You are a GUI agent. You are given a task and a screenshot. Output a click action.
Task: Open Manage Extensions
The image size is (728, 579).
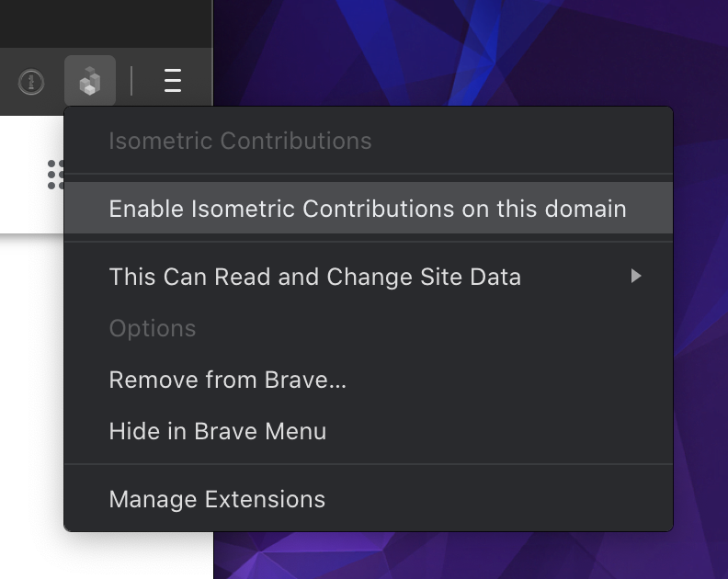(x=369, y=500)
